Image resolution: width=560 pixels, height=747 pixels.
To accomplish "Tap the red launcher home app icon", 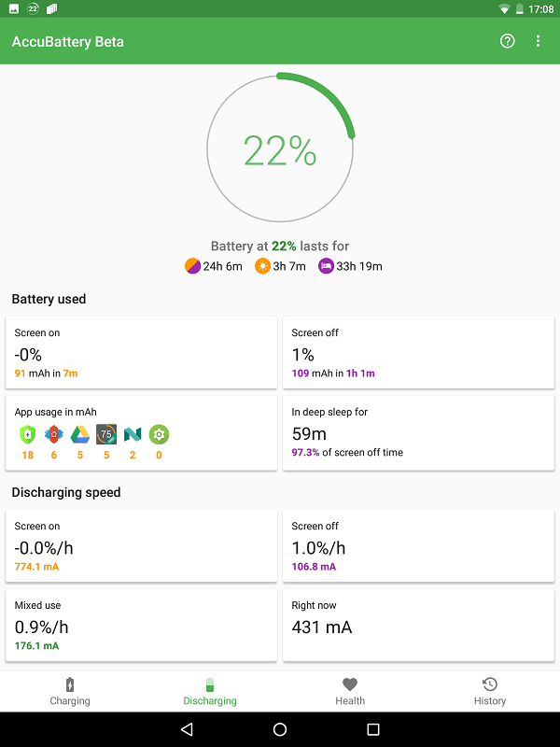I will click(x=54, y=434).
